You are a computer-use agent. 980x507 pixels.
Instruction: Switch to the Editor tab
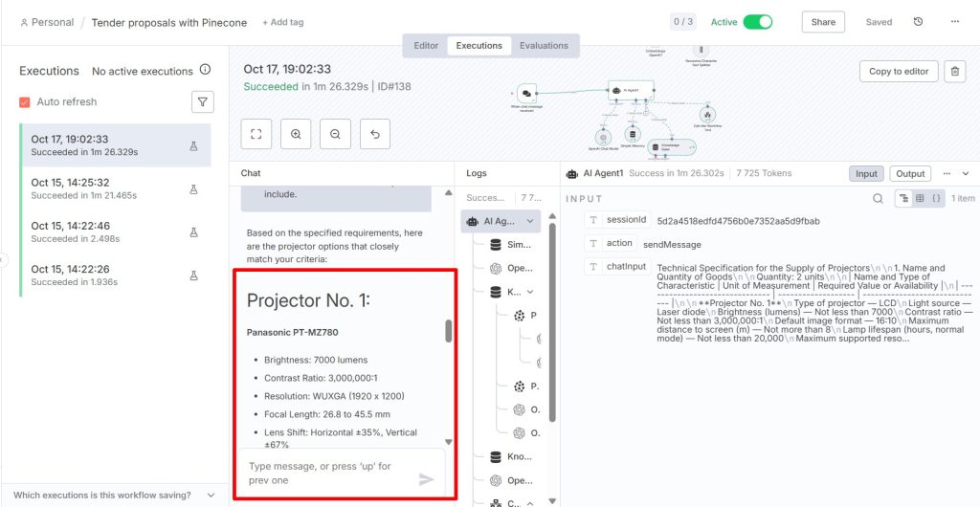coord(426,46)
